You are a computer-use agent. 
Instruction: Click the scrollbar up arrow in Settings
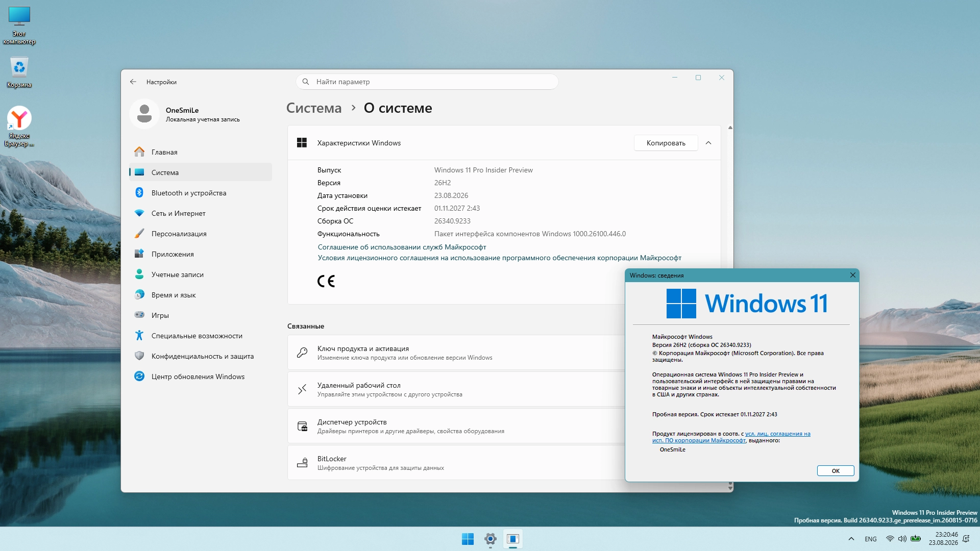[x=730, y=128]
